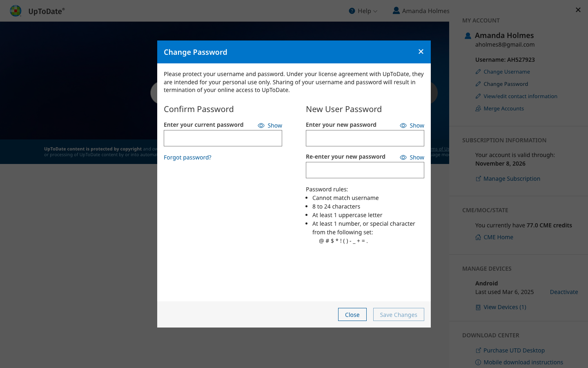This screenshot has height=368, width=588.
Task: Open View/edit contact information link
Action: click(x=521, y=96)
